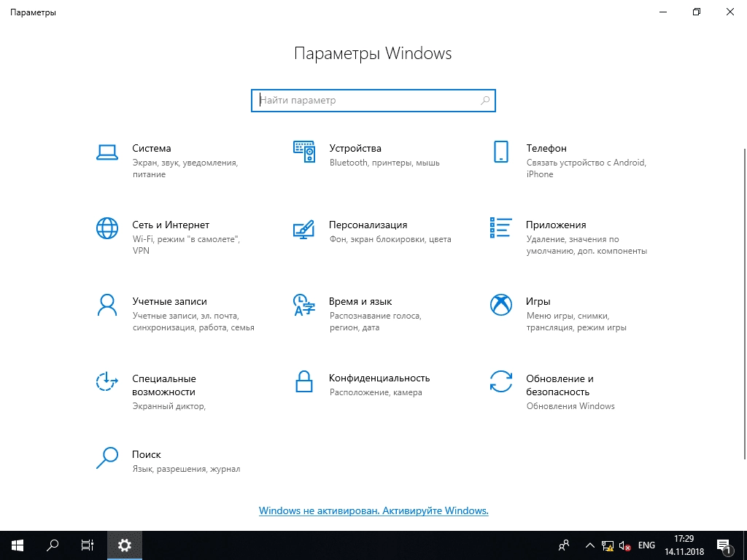Click the taskbar search magnifier

pos(53,545)
